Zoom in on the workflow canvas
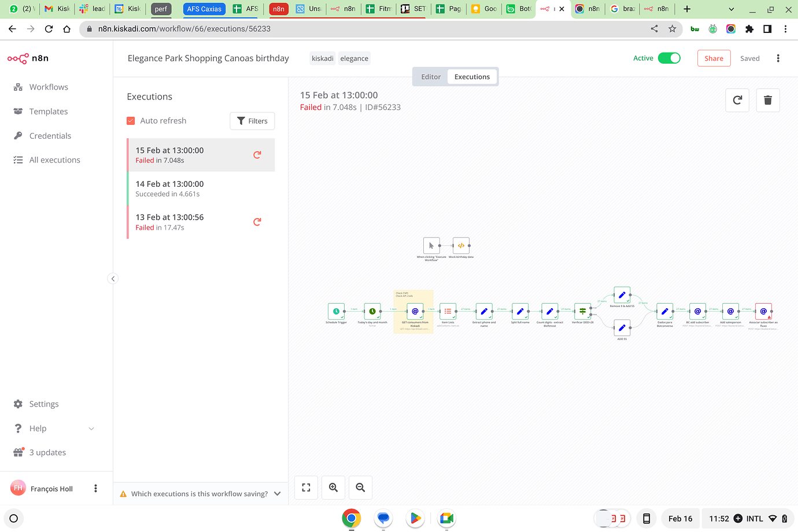This screenshot has height=532, width=798. (x=333, y=487)
